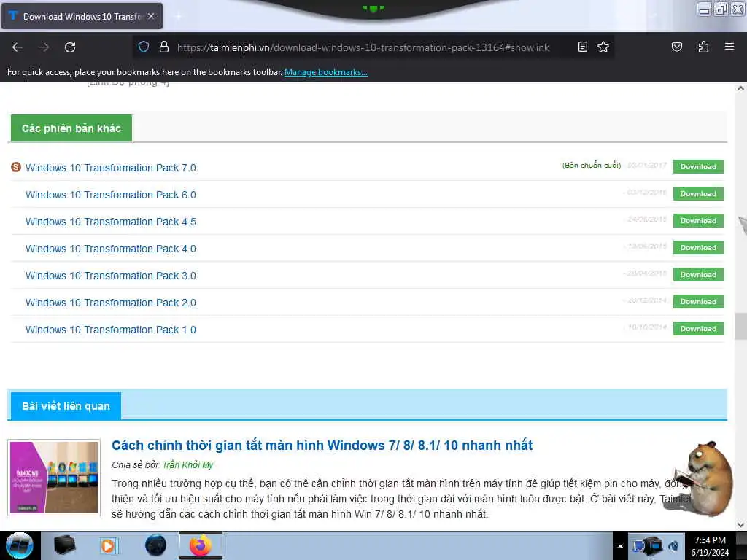Screen dimensions: 747x560
Task: Open the extensions puzzle icon
Action: pos(703,47)
